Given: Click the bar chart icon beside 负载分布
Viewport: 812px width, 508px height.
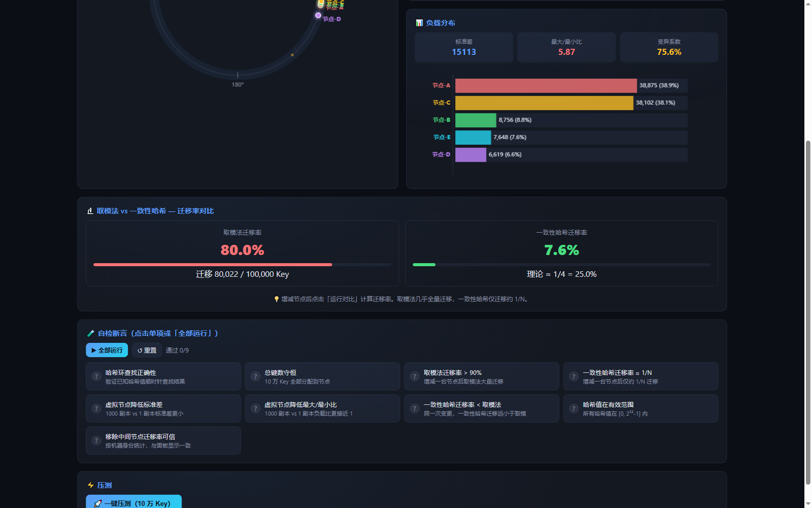Looking at the screenshot, I should tap(419, 23).
